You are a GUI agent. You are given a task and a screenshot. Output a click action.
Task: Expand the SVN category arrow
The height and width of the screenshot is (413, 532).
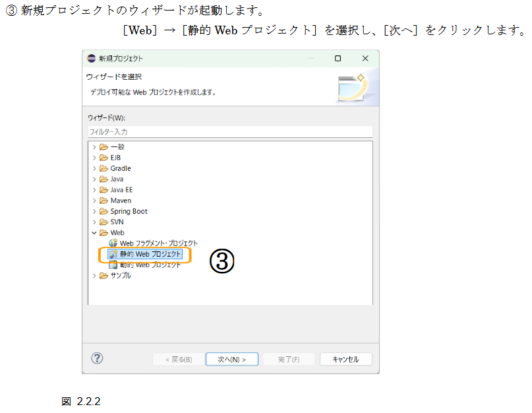pyautogui.click(x=94, y=222)
